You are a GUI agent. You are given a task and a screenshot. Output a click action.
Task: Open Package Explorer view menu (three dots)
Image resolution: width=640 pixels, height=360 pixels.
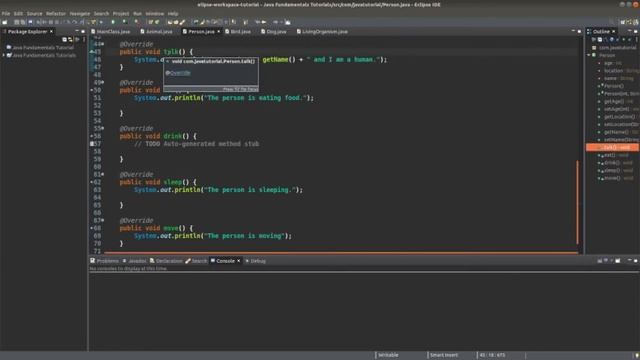click(x=84, y=40)
